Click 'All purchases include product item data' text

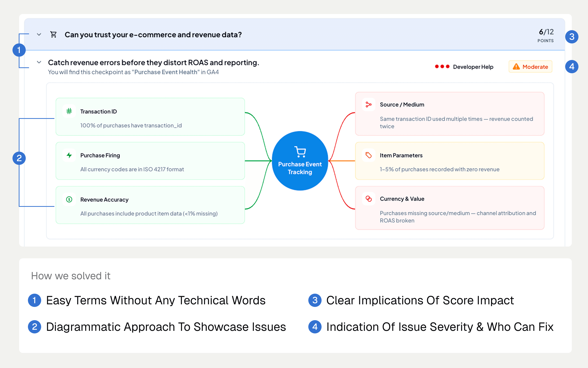click(x=149, y=213)
